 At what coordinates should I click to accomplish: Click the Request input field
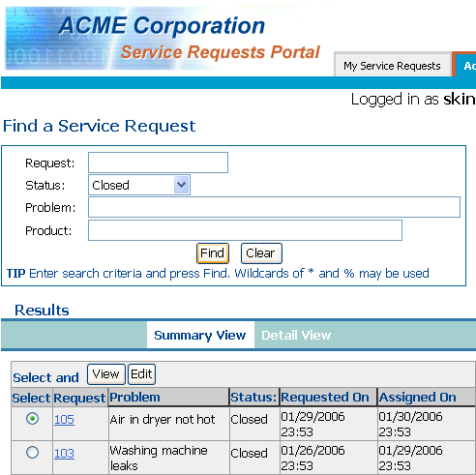point(158,163)
